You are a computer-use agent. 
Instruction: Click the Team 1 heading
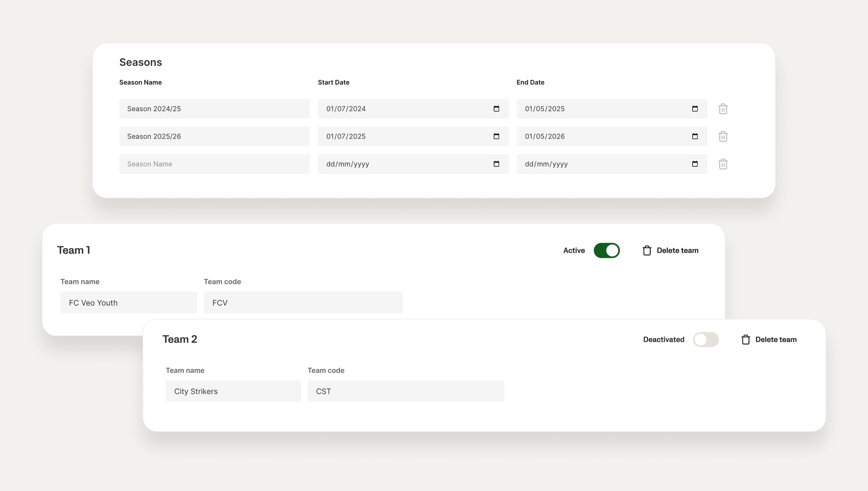click(x=73, y=250)
